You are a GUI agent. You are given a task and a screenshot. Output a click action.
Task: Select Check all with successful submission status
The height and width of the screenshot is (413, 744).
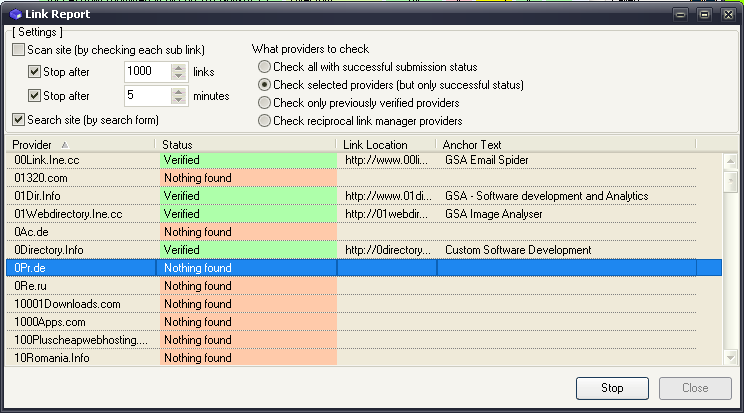(x=265, y=67)
